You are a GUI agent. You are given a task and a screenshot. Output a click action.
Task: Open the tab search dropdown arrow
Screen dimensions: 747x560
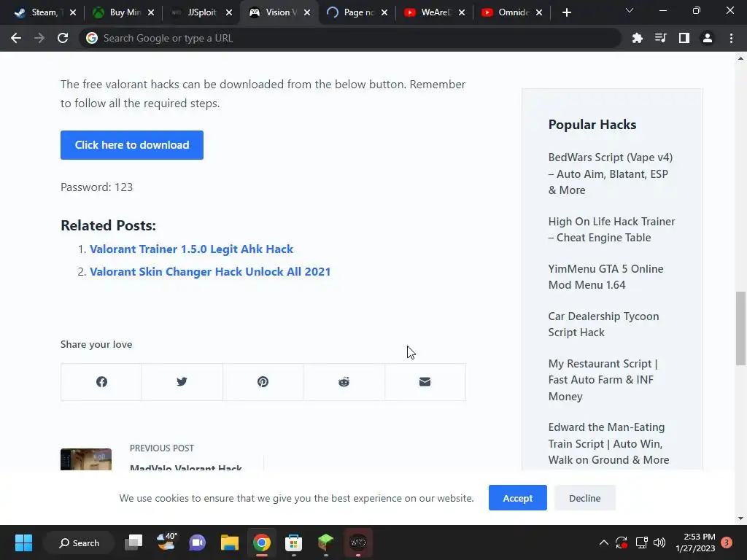click(630, 10)
